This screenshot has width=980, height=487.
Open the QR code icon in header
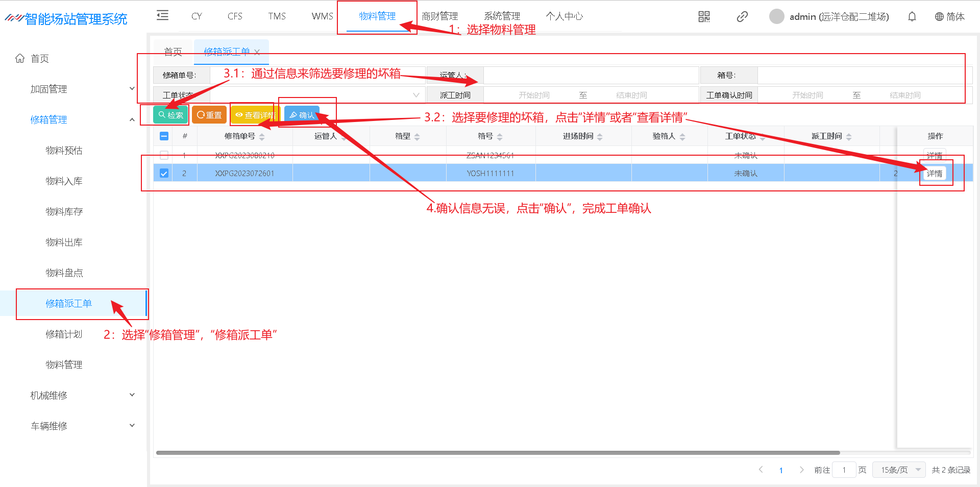(704, 17)
